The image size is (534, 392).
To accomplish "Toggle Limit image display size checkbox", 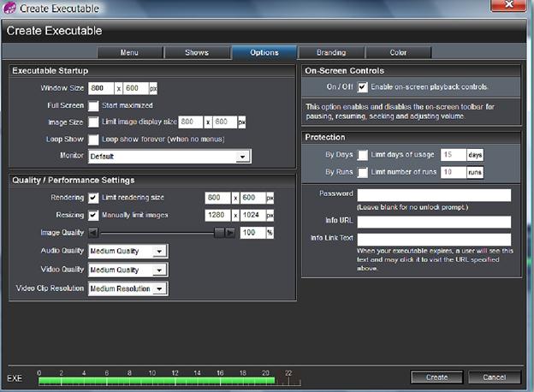I will tap(93, 122).
